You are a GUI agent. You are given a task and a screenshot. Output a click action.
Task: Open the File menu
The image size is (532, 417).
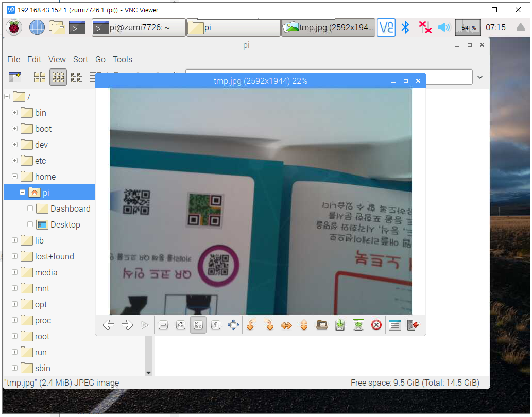pyautogui.click(x=13, y=59)
